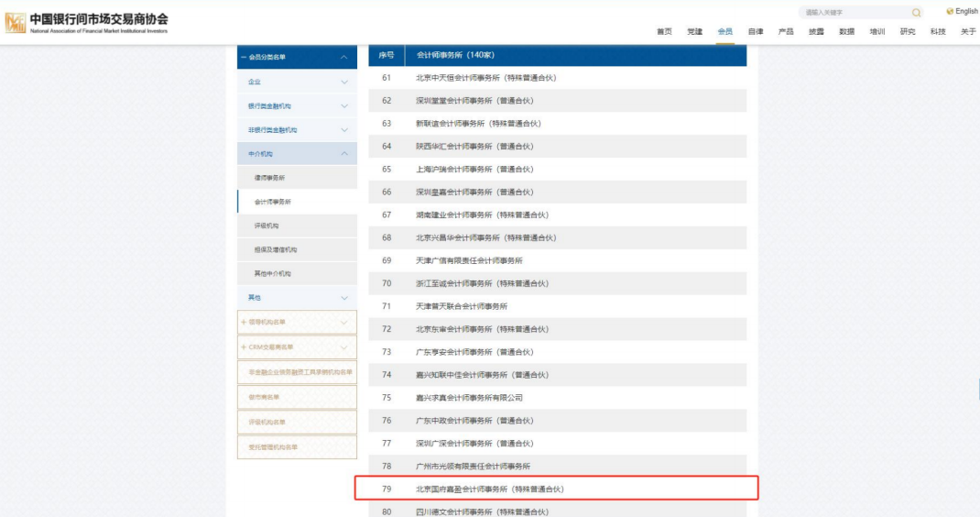
Task: Expand the CRM交易商名单 section chevron
Action: (x=343, y=347)
